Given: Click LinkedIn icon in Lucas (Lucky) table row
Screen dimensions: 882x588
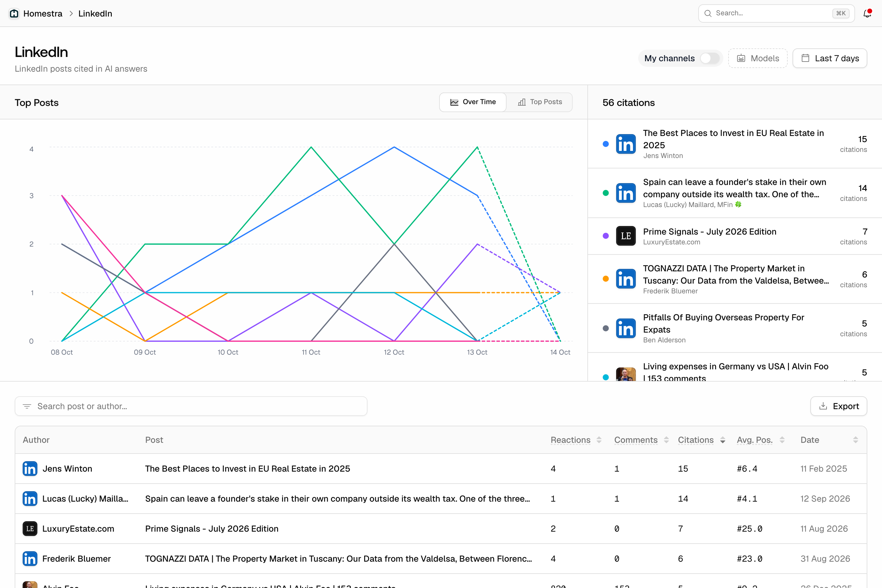Looking at the screenshot, I should [x=30, y=499].
